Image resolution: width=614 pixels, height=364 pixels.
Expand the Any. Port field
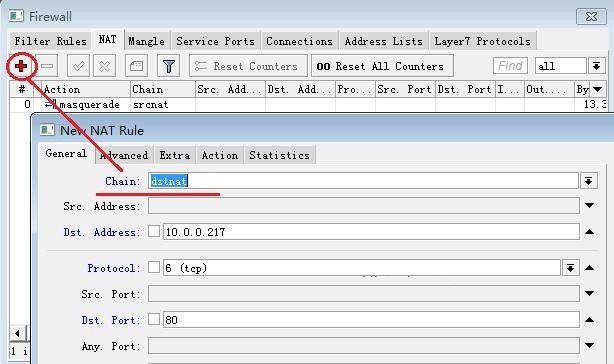pyautogui.click(x=589, y=346)
